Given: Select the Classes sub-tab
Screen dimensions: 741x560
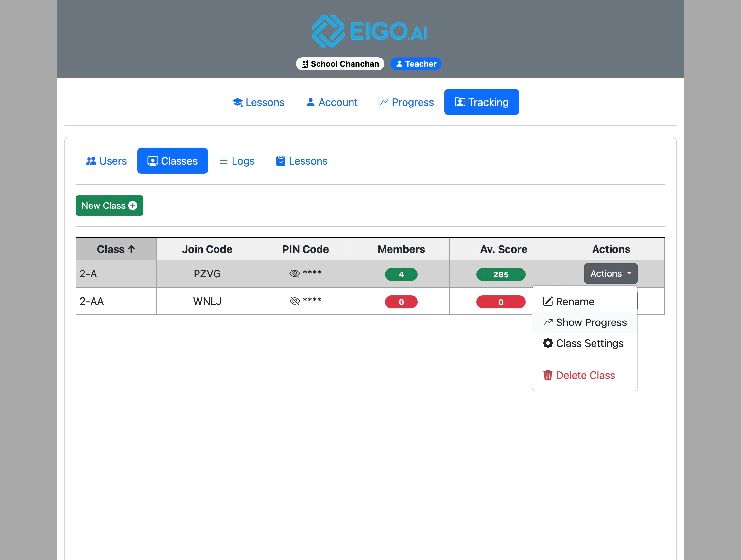Looking at the screenshot, I should click(x=173, y=161).
